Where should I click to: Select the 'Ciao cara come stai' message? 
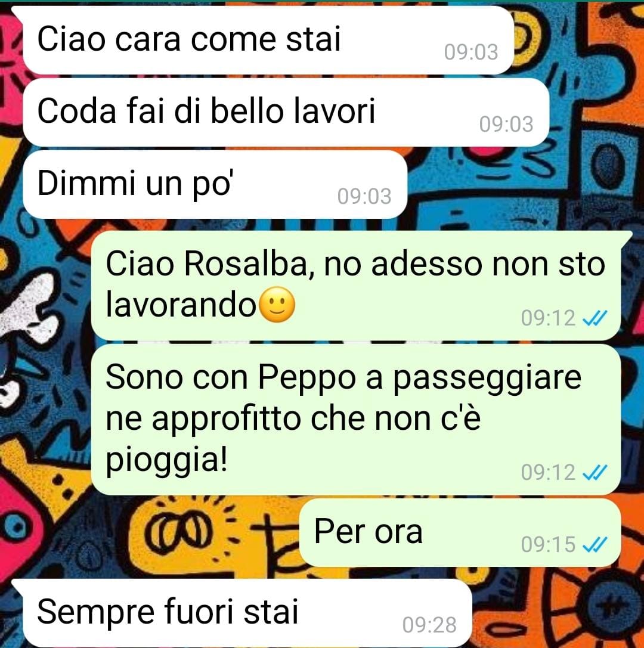coord(268,40)
